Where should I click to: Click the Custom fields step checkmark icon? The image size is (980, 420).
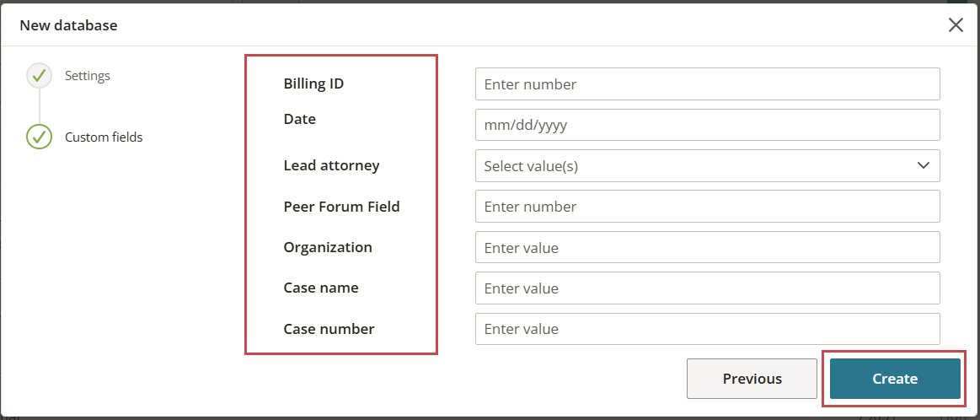pos(39,137)
